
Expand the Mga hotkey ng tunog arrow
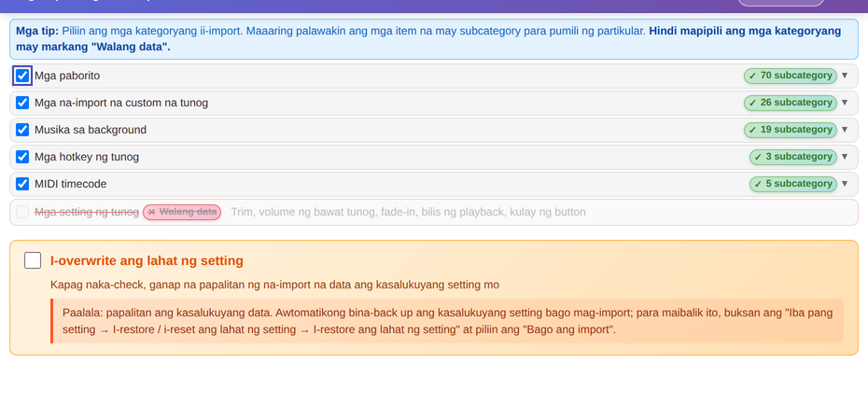coord(844,157)
